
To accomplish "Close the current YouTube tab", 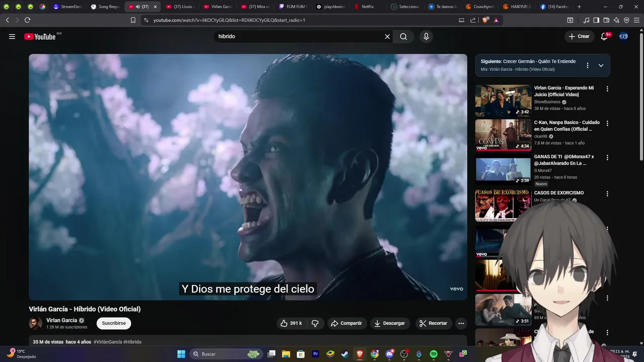I will point(155,7).
